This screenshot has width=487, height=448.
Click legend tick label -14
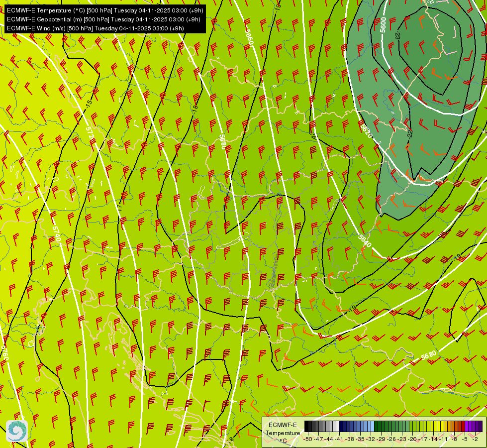434,439
